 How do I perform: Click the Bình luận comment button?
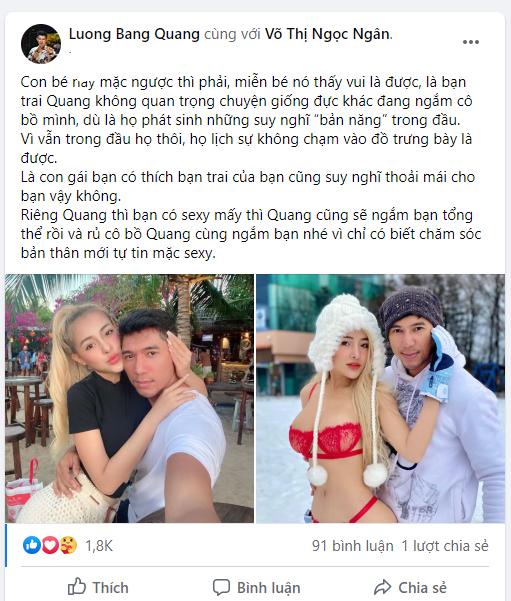click(x=256, y=587)
